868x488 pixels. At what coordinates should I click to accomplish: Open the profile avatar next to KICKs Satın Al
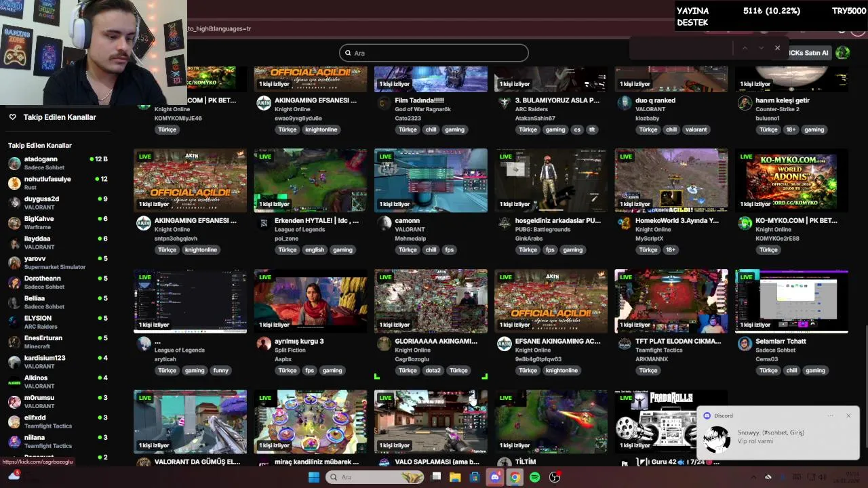[x=843, y=52]
